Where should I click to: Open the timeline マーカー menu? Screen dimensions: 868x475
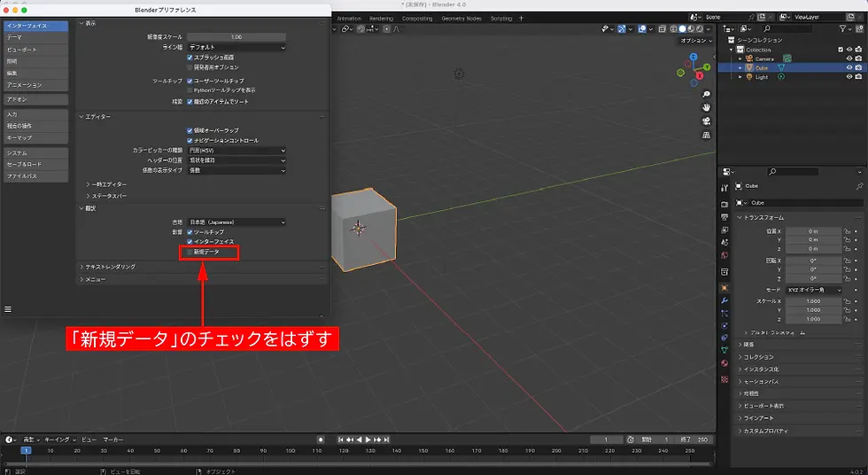click(113, 440)
